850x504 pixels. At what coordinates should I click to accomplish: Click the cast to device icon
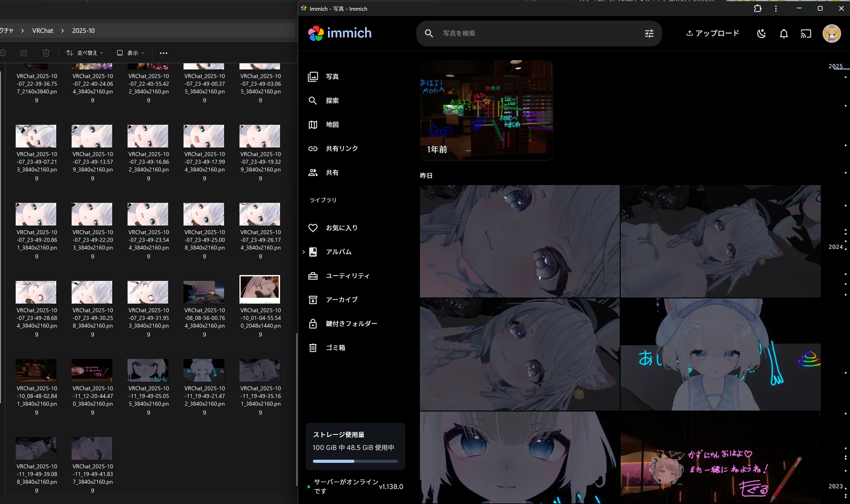pos(805,33)
